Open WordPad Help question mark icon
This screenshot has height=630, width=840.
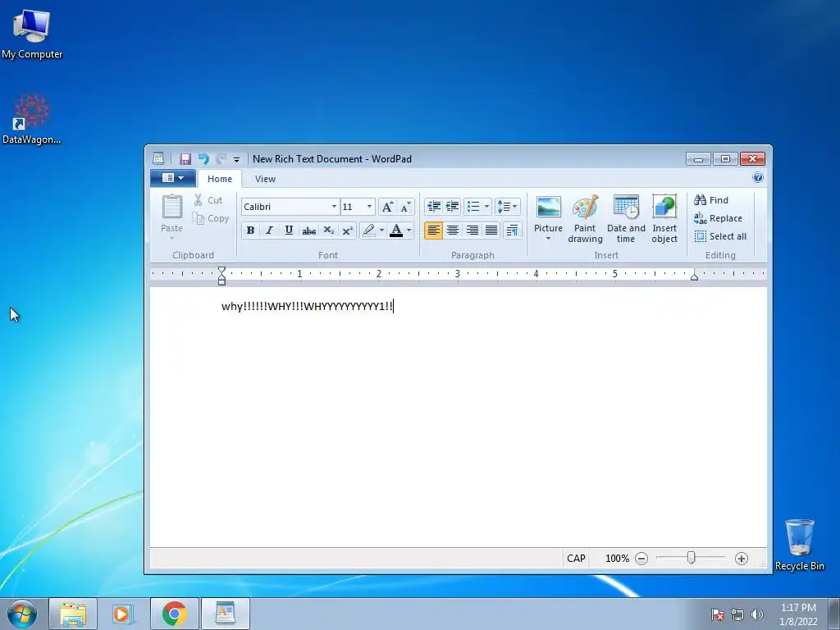pyautogui.click(x=757, y=178)
